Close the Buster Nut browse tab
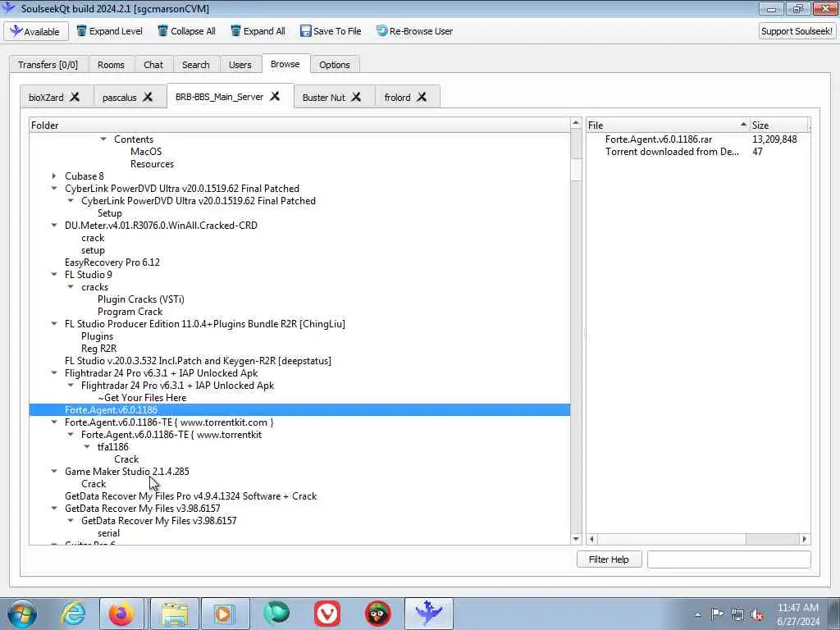 (356, 97)
